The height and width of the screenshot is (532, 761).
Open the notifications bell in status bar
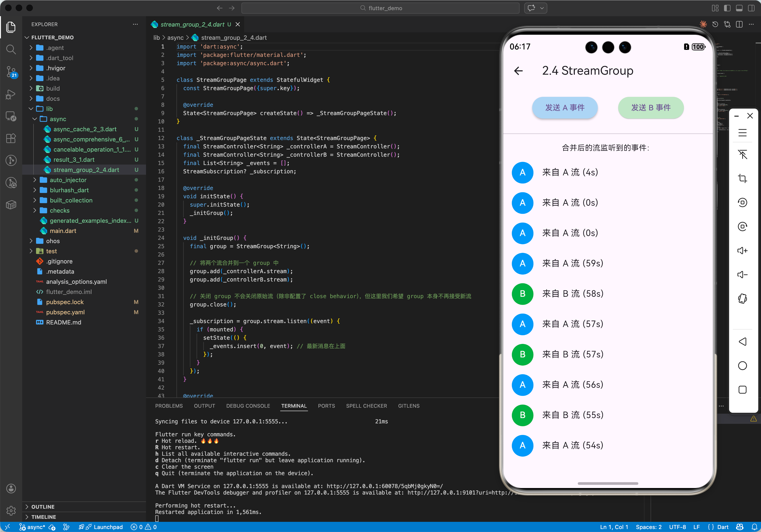(x=754, y=527)
